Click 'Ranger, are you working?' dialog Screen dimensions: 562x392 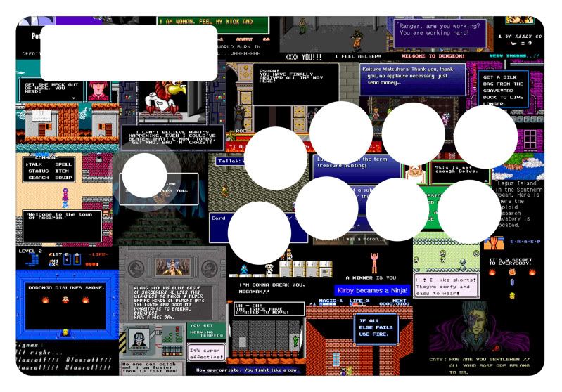pos(440,33)
